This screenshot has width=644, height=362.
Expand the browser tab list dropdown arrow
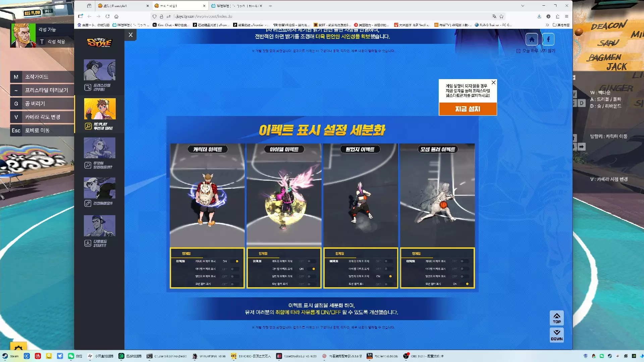coord(523,6)
